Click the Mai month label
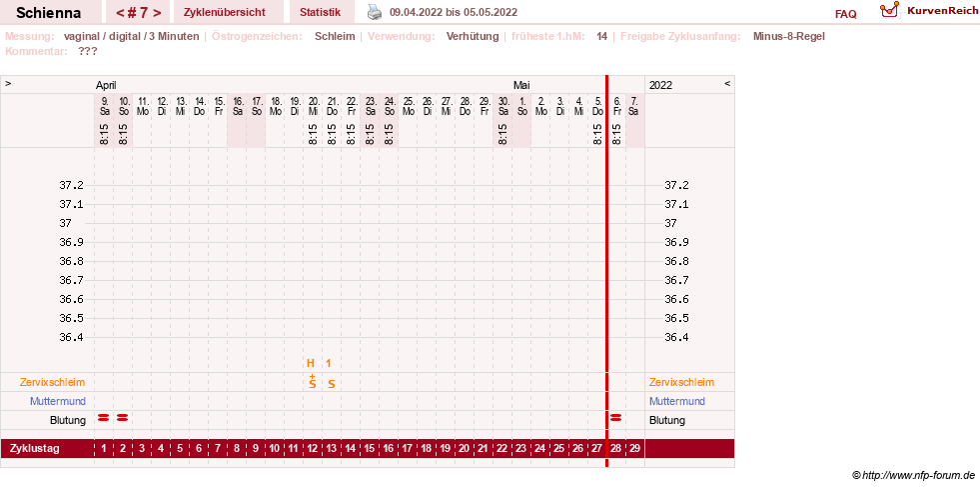Viewport: 980px width, 487px height. tap(521, 85)
